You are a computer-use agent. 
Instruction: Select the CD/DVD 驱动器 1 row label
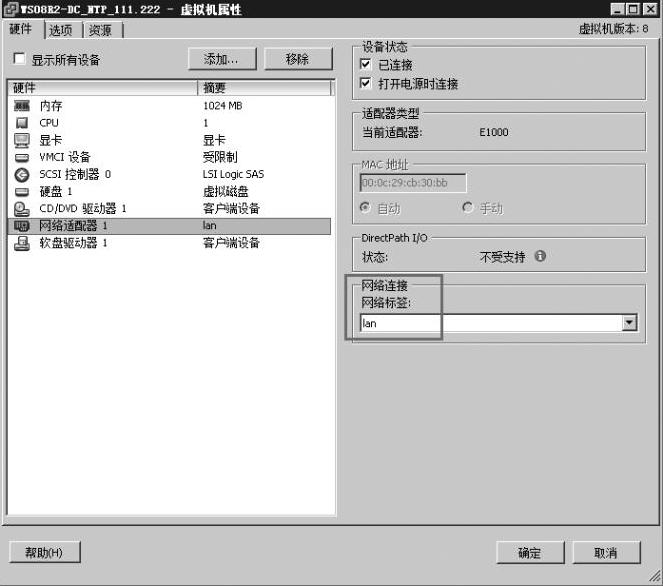pyautogui.click(x=82, y=208)
